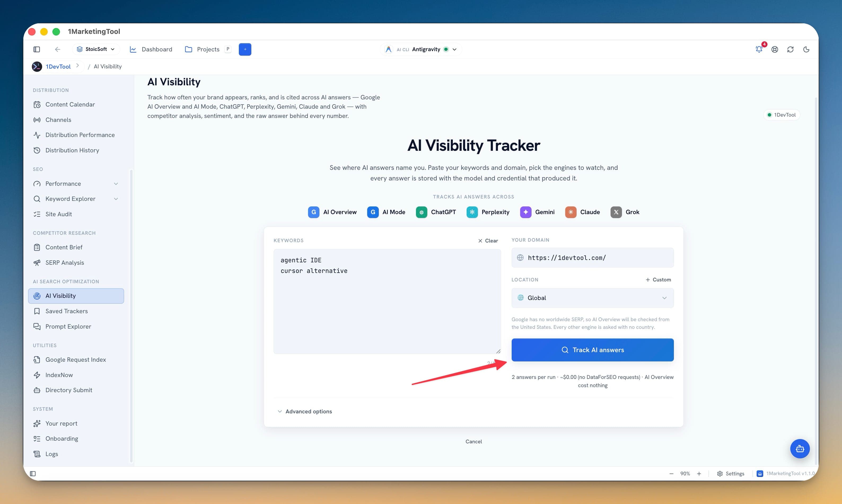Click the P shortcut badge near Projects
This screenshot has width=842, height=504.
[228, 49]
